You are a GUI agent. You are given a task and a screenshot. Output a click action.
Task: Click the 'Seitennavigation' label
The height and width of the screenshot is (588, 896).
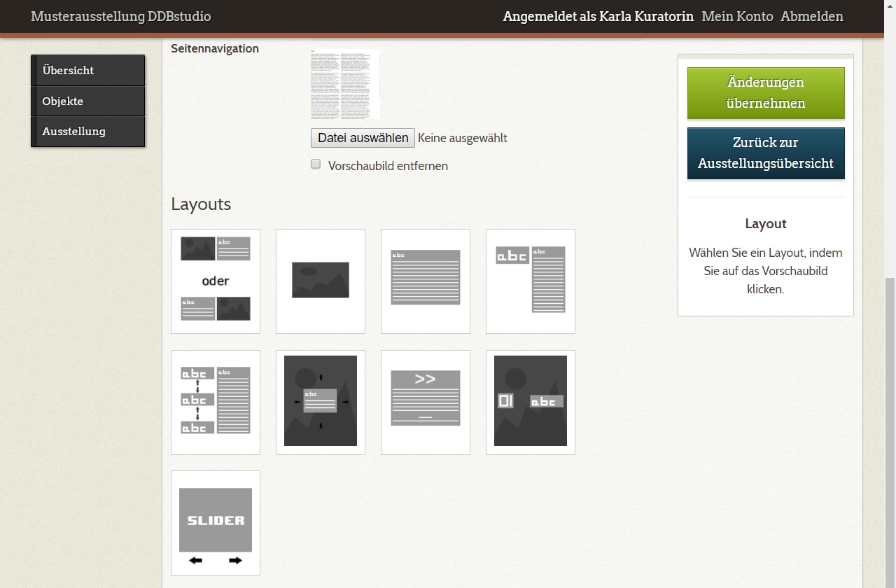pos(215,48)
